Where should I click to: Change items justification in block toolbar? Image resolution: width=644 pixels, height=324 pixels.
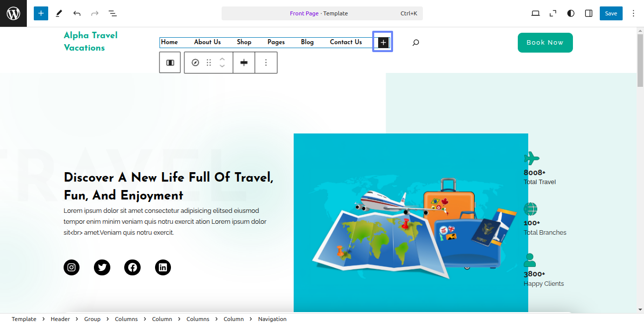click(244, 63)
